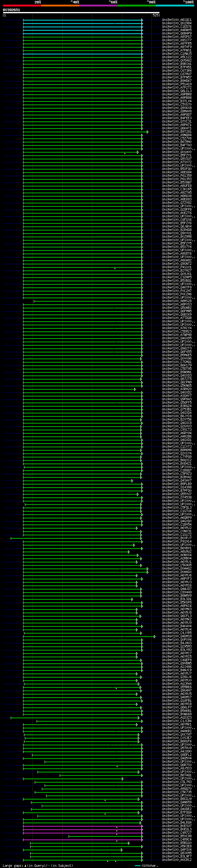Click the orange ~40% identity legend segment
The height and width of the screenshot is (868, 197).
pos(60,6)
